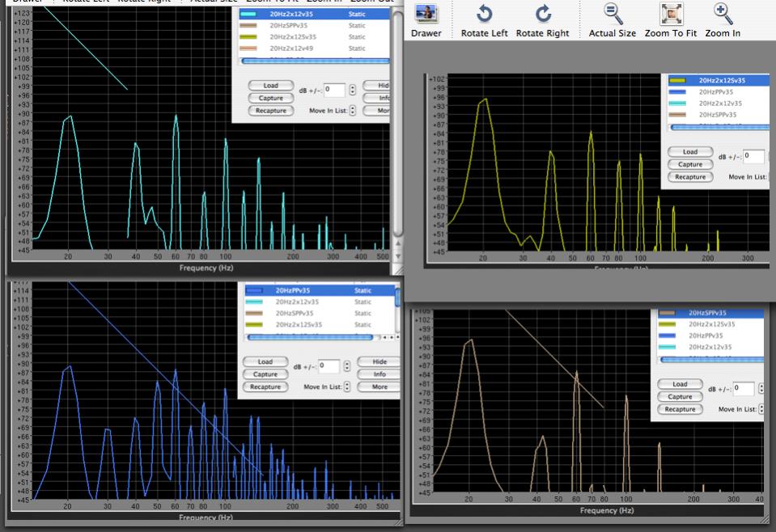Click Hide in the blue plot panel
The height and width of the screenshot is (532, 776).
click(x=379, y=362)
